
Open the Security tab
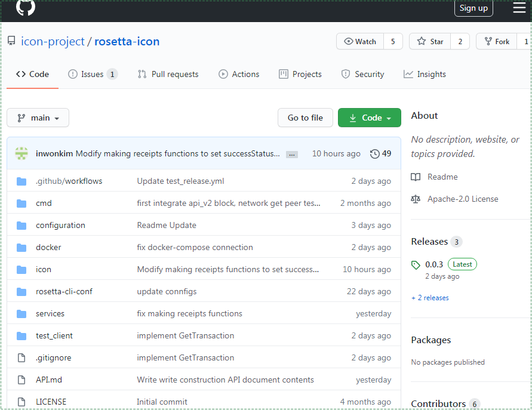point(362,74)
